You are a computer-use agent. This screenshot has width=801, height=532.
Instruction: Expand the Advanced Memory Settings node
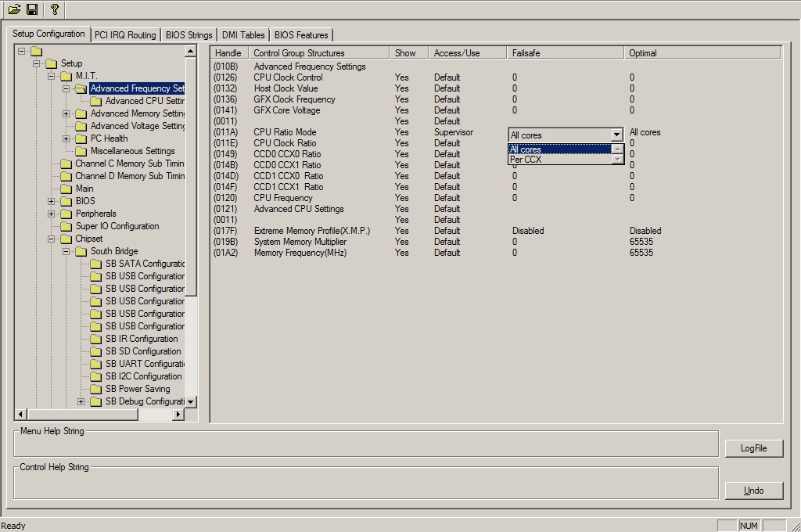coord(66,113)
